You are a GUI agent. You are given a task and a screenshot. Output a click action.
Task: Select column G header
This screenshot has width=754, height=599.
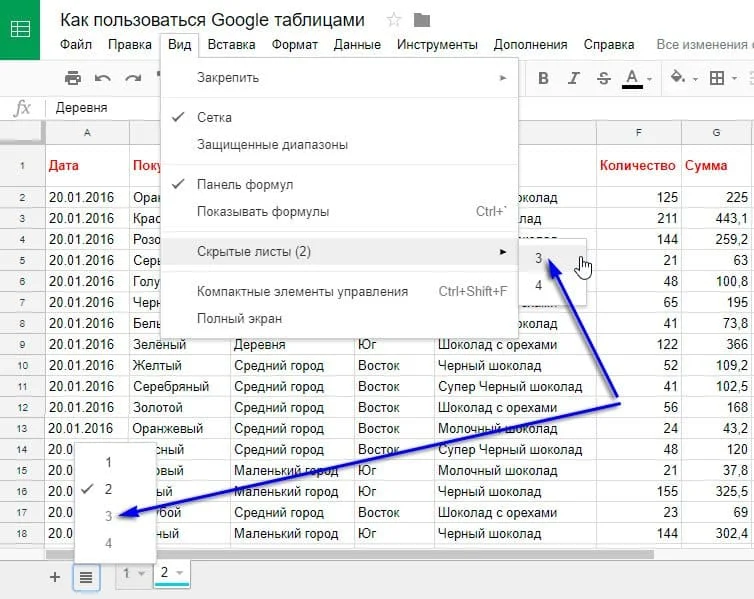coord(716,133)
